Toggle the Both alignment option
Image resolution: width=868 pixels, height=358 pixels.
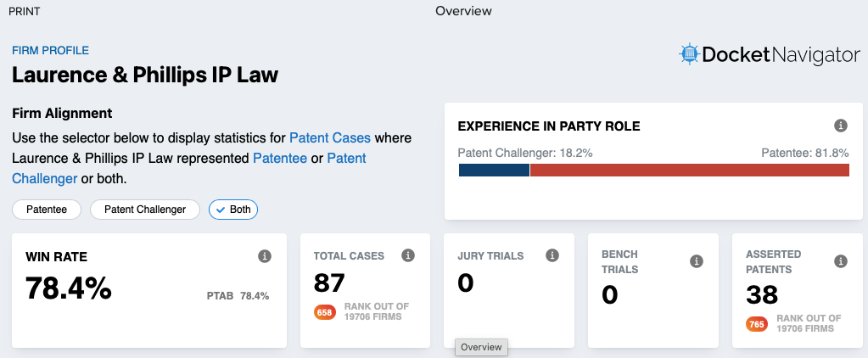click(233, 210)
